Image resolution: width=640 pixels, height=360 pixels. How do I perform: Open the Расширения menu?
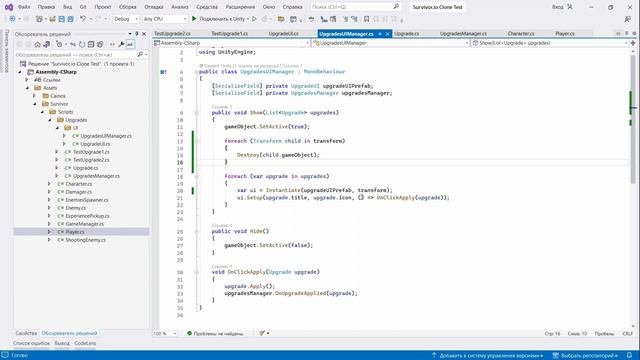point(240,7)
